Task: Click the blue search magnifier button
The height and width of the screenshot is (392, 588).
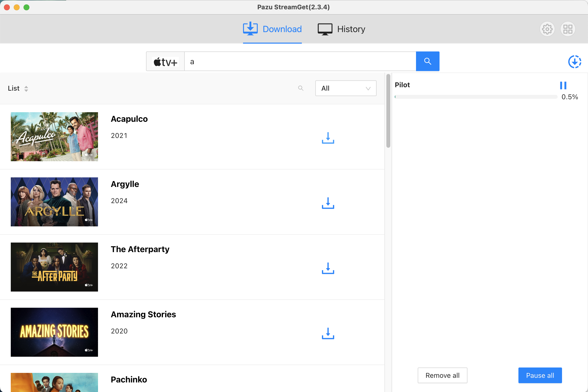Action: (428, 61)
